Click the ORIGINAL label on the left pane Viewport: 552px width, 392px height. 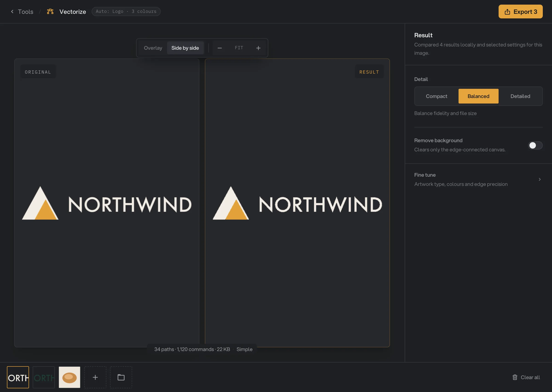(38, 72)
